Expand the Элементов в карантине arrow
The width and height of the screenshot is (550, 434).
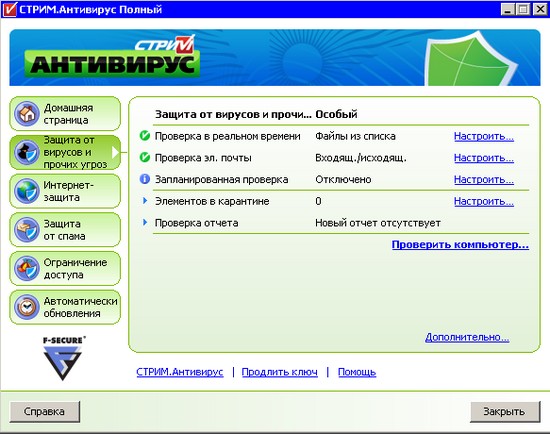click(x=145, y=201)
